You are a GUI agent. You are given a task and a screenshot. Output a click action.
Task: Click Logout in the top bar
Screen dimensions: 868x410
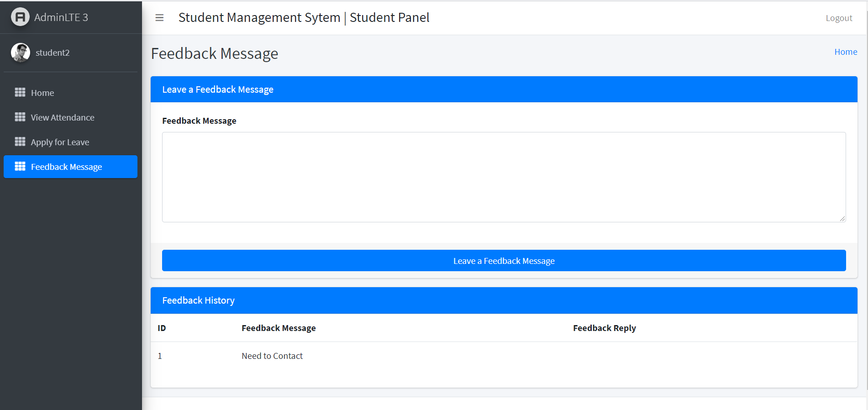click(x=839, y=18)
